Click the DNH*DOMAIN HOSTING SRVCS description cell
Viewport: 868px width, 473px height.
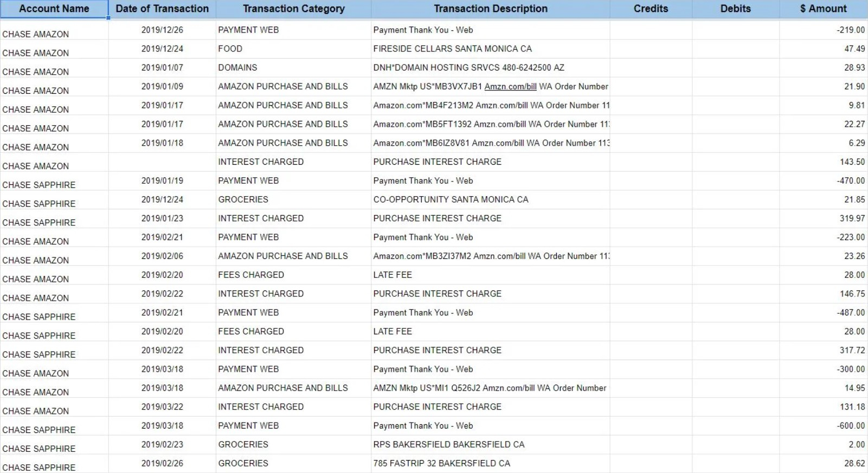pos(468,68)
